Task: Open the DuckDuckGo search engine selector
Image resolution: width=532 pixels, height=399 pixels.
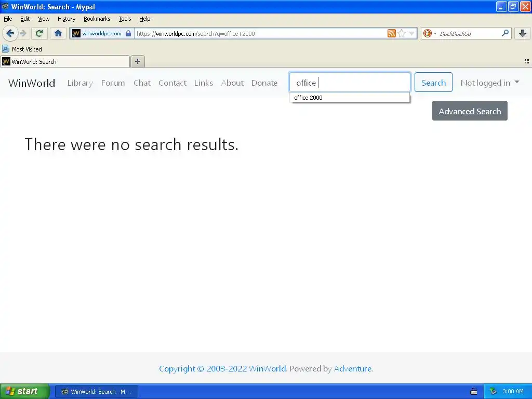Action: click(429, 33)
